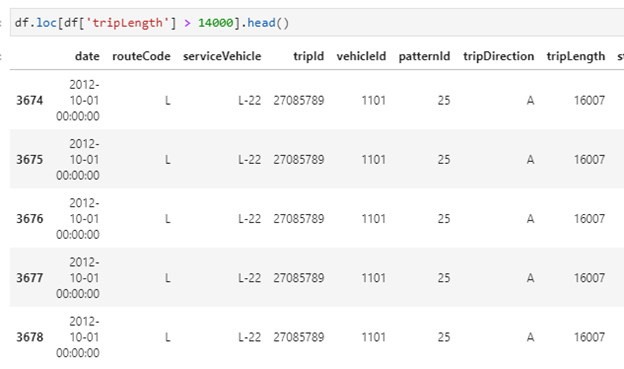This screenshot has width=624, height=369.
Task: Select row index 3678
Action: 29,337
